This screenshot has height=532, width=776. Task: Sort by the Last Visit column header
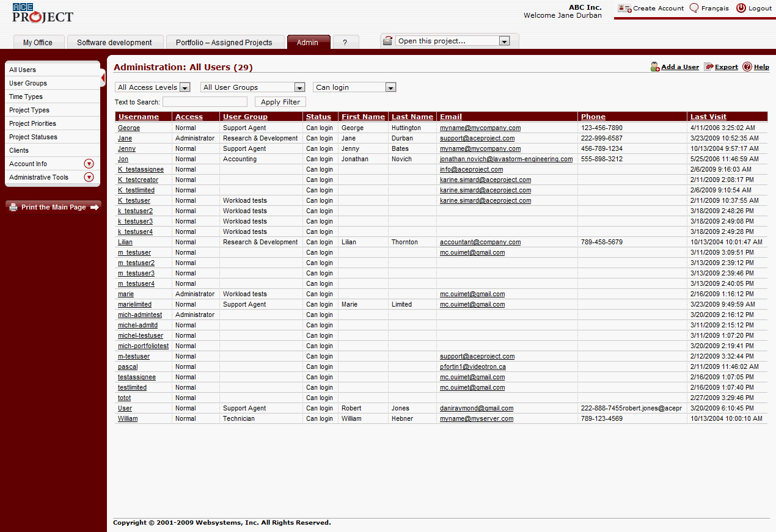[x=708, y=117]
